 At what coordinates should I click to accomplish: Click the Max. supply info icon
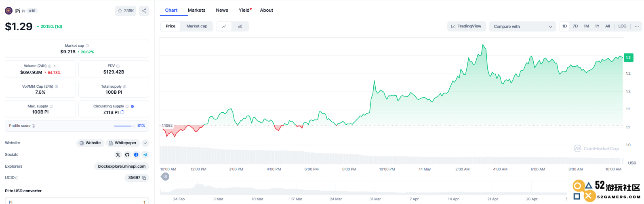51,106
